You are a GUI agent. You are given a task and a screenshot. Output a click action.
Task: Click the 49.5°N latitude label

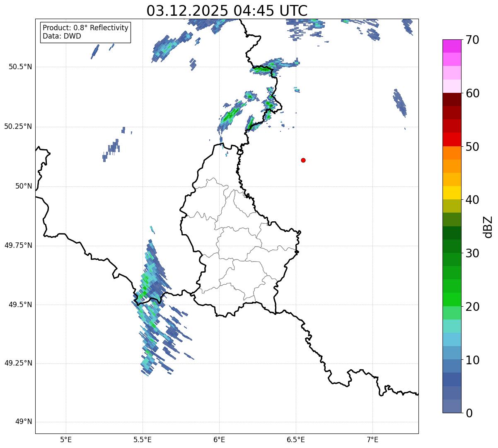click(x=20, y=305)
